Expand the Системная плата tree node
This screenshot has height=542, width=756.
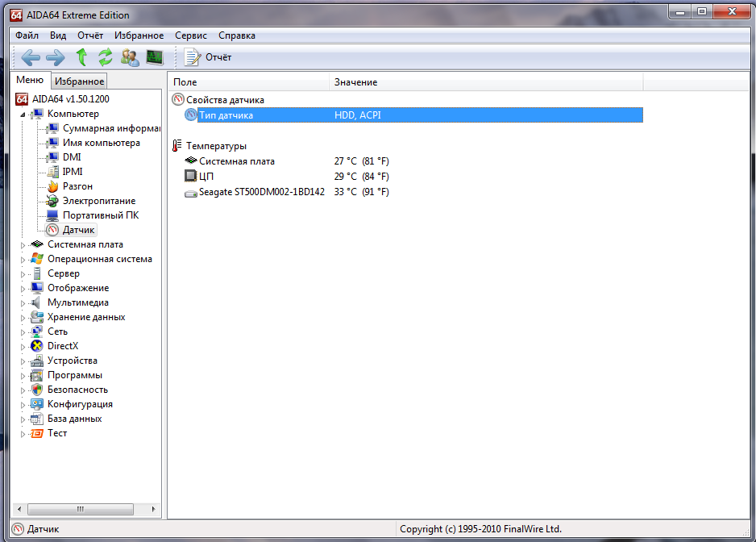pos(23,244)
